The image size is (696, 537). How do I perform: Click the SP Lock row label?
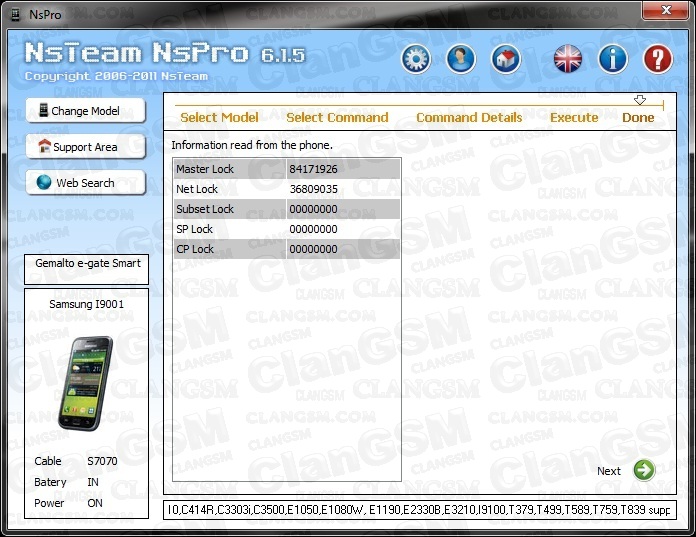194,229
